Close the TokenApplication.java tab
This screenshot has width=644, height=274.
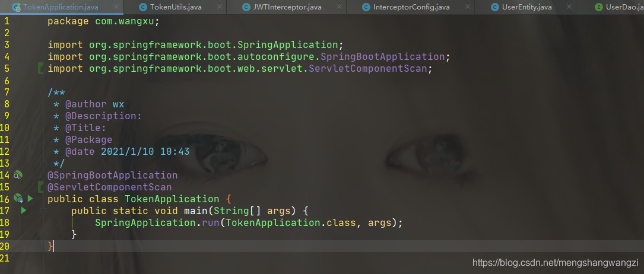point(116,7)
